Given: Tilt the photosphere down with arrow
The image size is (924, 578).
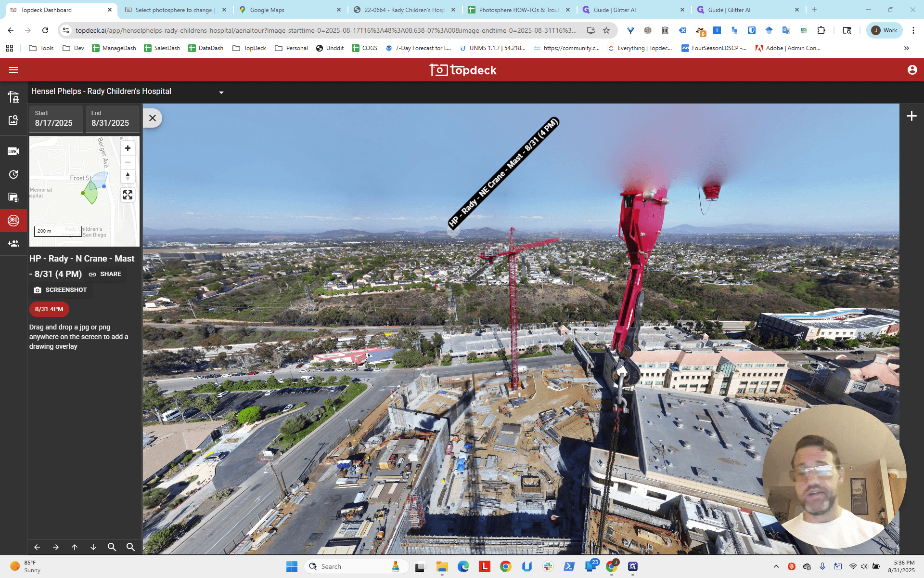Looking at the screenshot, I should pos(93,547).
